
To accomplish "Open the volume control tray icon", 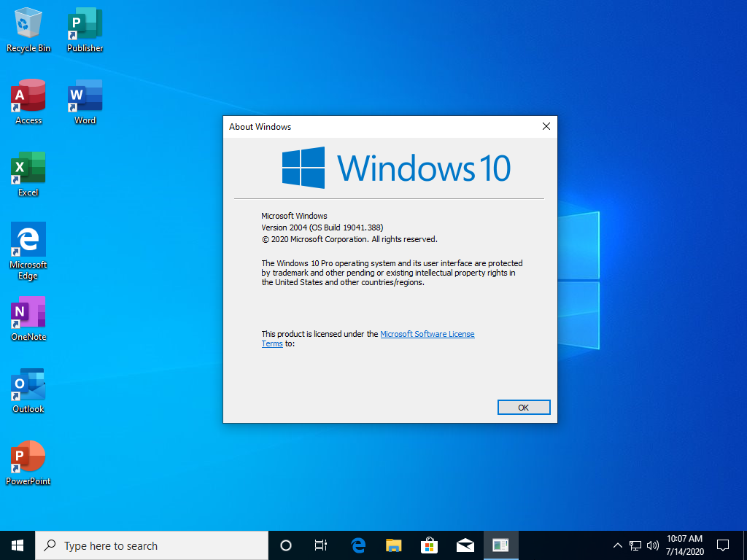I will (653, 545).
